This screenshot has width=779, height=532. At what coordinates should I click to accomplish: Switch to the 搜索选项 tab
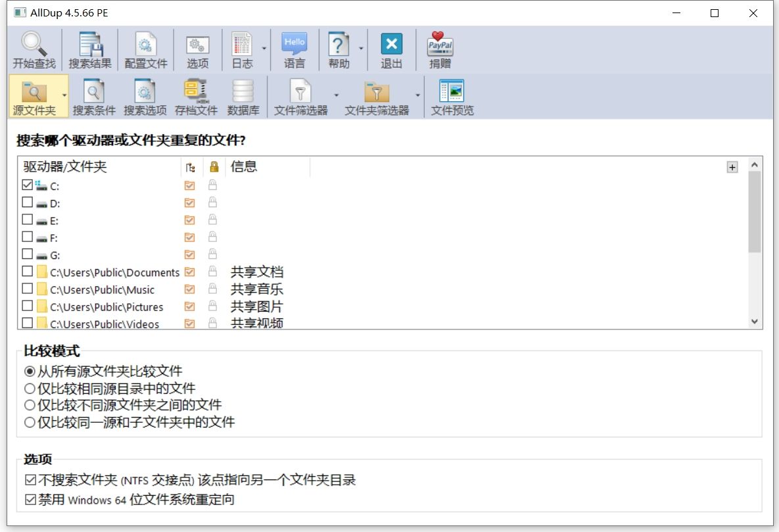[x=145, y=97]
